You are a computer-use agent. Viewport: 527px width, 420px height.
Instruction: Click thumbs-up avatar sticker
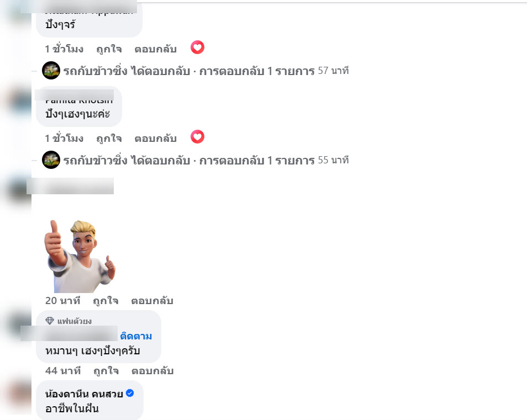coord(80,256)
